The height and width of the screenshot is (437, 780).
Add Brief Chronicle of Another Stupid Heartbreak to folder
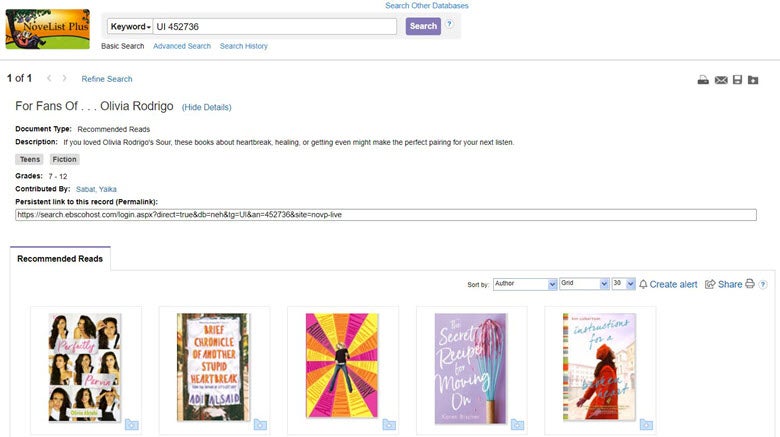[260, 425]
